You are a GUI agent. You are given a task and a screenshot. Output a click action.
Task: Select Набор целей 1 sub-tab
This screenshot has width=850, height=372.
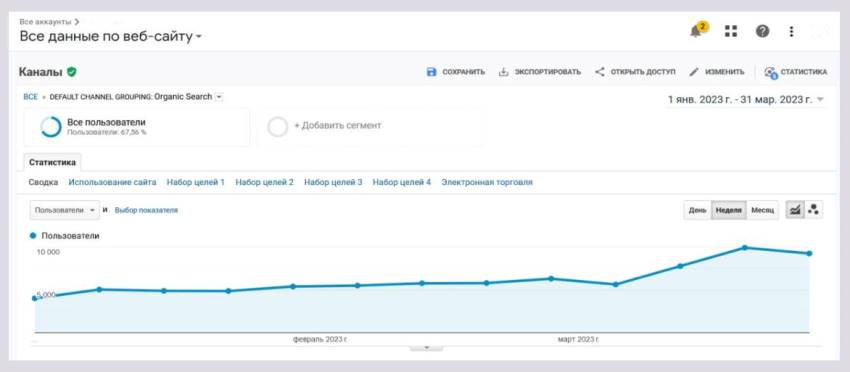click(x=196, y=182)
